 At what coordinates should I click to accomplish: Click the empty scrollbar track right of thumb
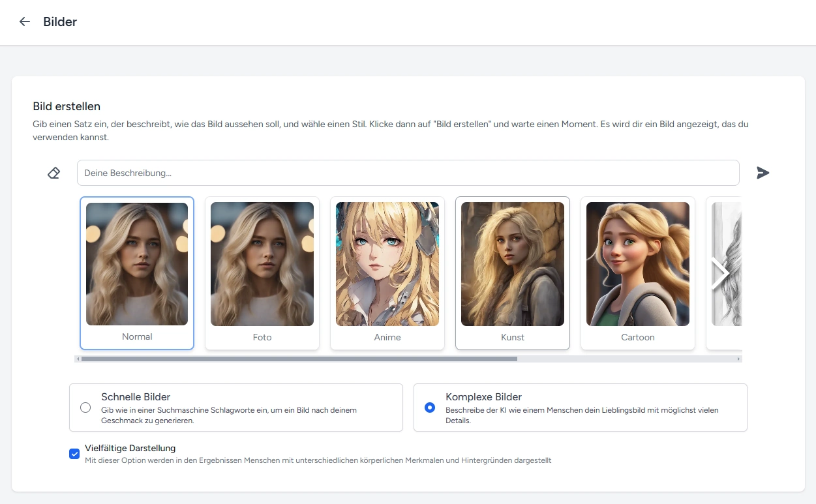point(626,359)
